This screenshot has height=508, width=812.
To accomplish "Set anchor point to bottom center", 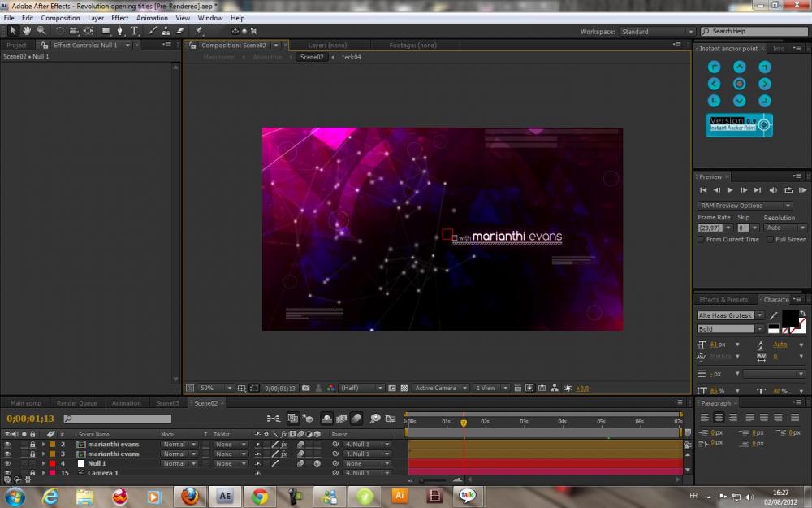I will [x=740, y=101].
